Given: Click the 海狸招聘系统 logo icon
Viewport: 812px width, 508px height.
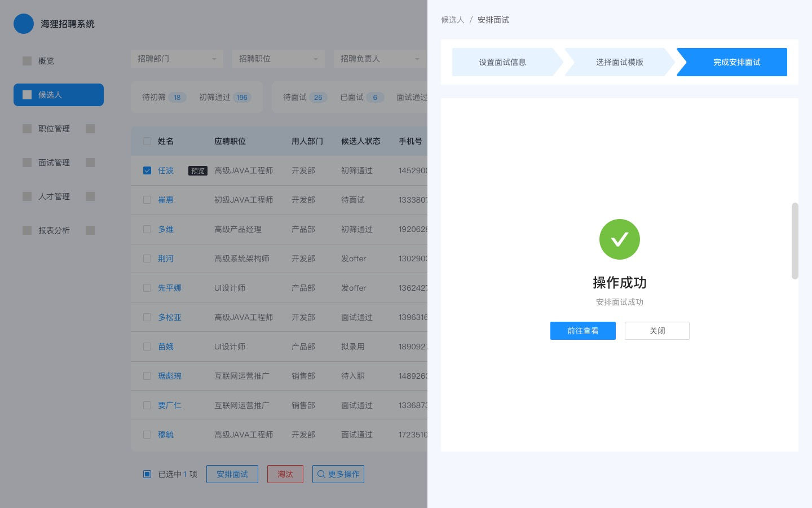Looking at the screenshot, I should pos(24,24).
